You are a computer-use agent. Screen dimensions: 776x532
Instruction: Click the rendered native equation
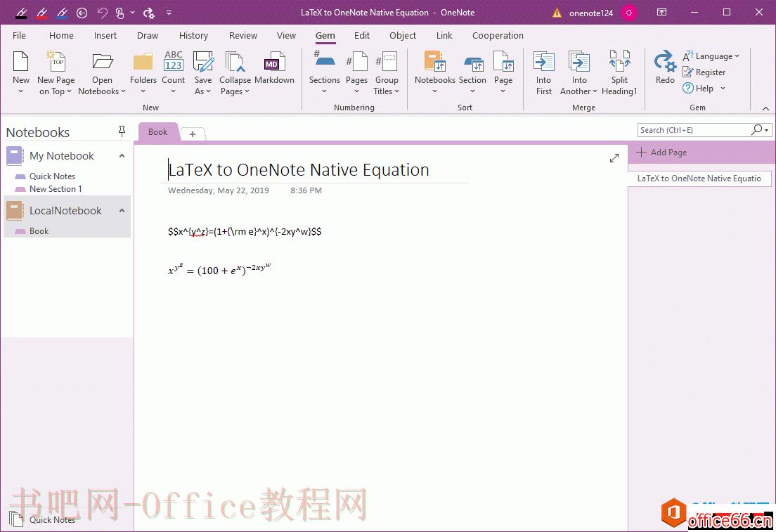pyautogui.click(x=220, y=270)
